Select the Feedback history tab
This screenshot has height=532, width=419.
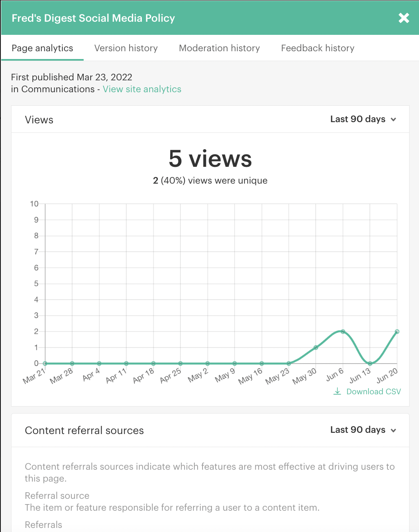pos(317,48)
